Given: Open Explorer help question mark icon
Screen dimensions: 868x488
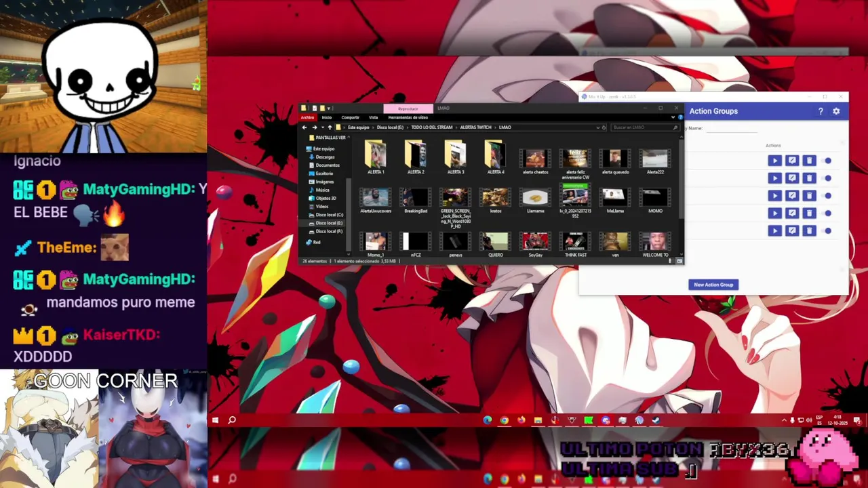Looking at the screenshot, I should tap(680, 117).
